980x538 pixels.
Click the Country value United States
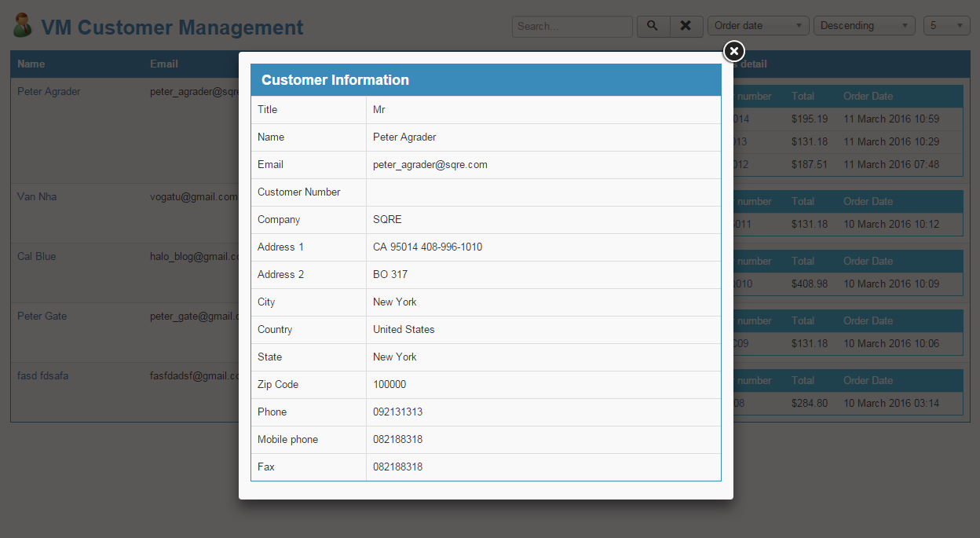click(x=404, y=329)
